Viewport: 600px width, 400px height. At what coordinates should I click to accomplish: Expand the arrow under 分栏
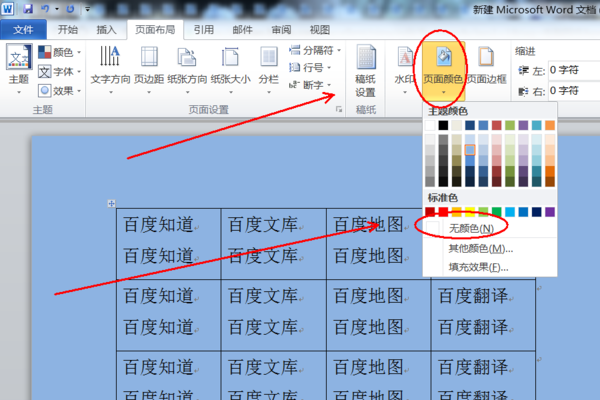(269, 92)
